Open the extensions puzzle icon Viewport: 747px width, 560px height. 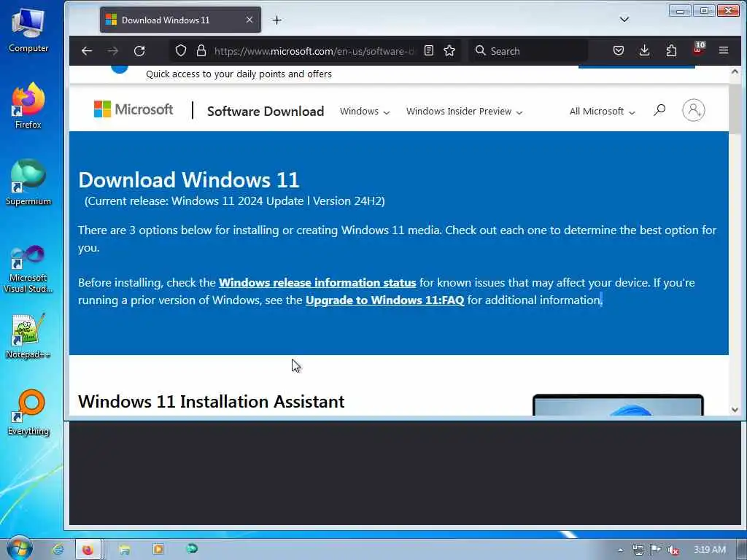[671, 50]
